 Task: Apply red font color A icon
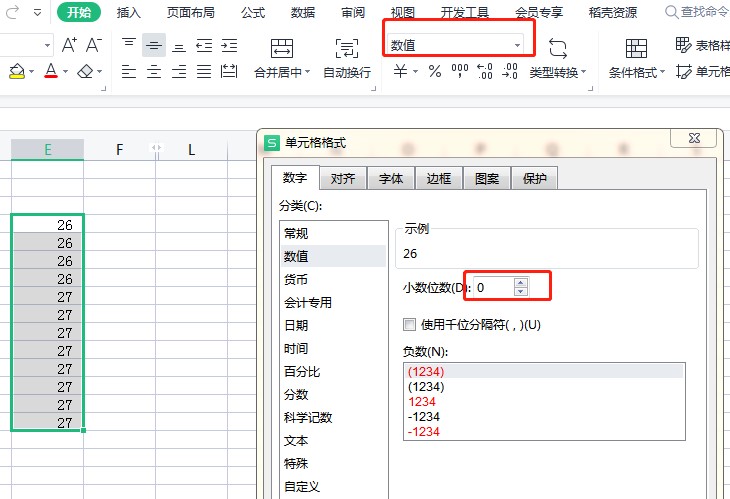51,71
